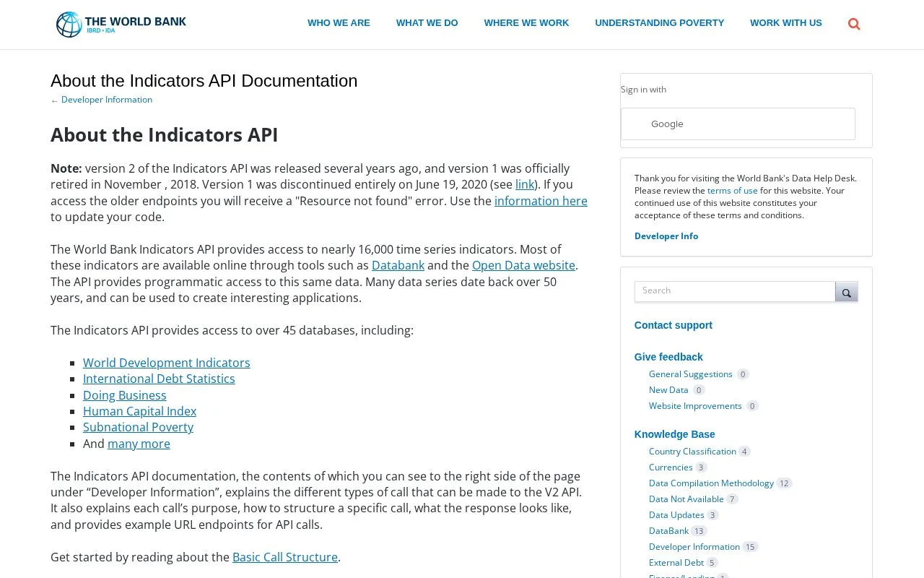Open the Databank link in paragraph
Viewport: 924px width, 578px height.
[x=398, y=265]
